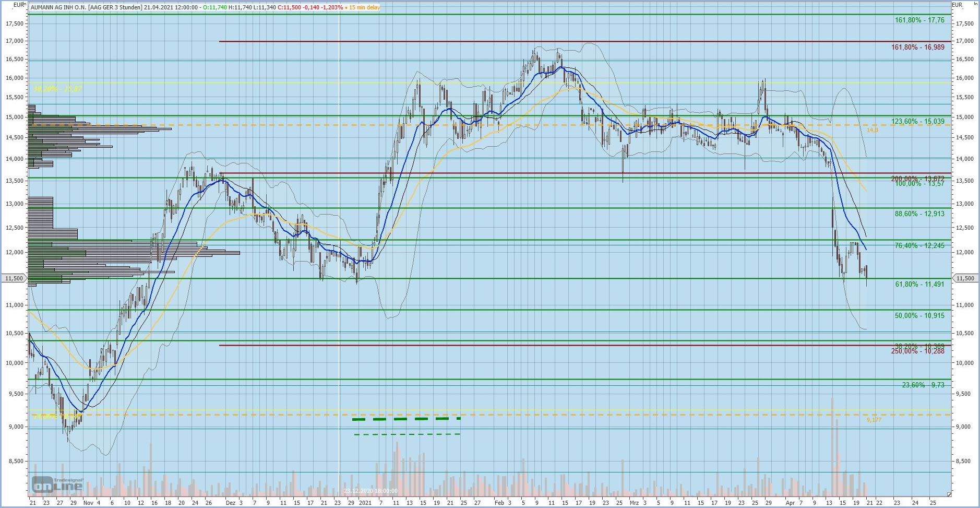Click 'Mrz' on the date axis

pos(634,503)
